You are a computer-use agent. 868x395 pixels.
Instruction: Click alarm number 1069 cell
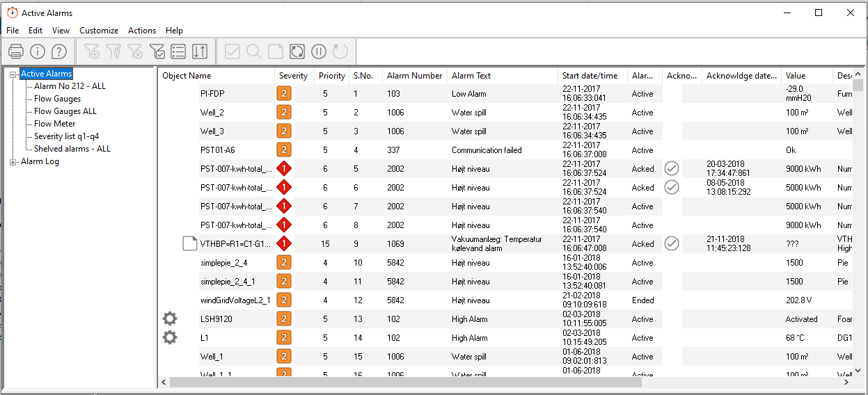395,244
